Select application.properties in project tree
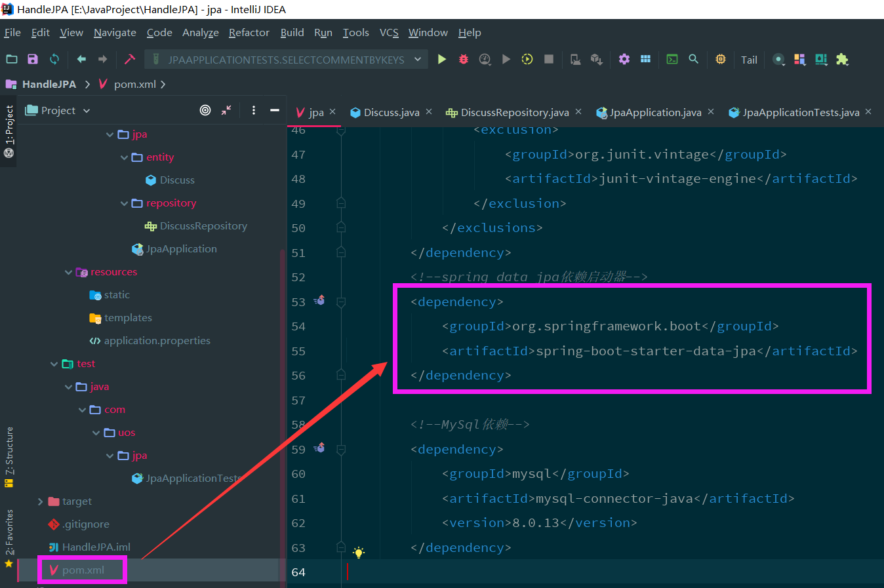The height and width of the screenshot is (588, 884). (157, 341)
